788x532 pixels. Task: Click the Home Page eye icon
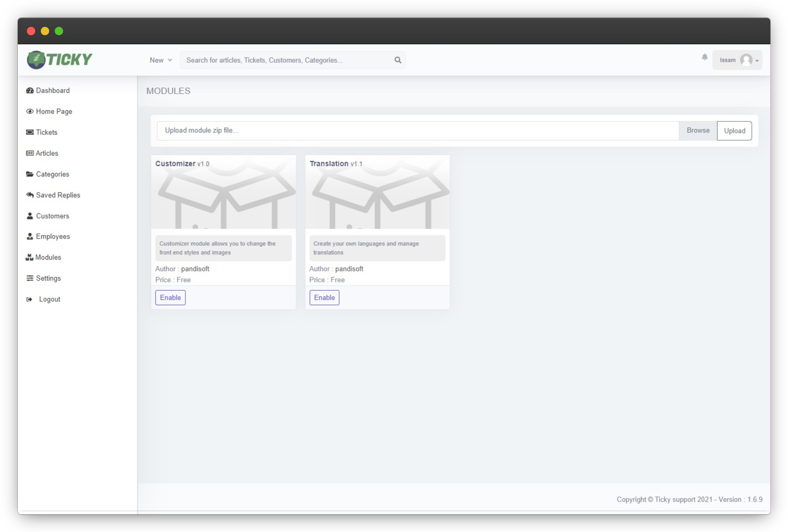pyautogui.click(x=30, y=112)
